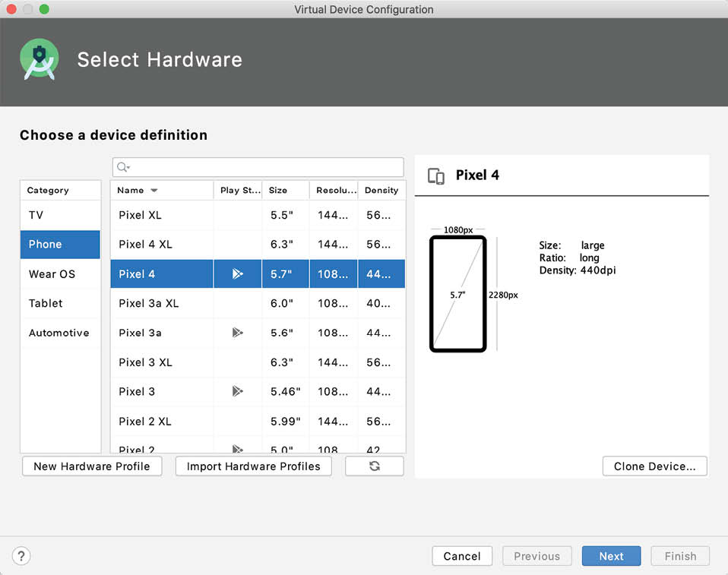Click the Play Store icon in the Pixel 2 row
728x575 pixels.
[x=237, y=449]
